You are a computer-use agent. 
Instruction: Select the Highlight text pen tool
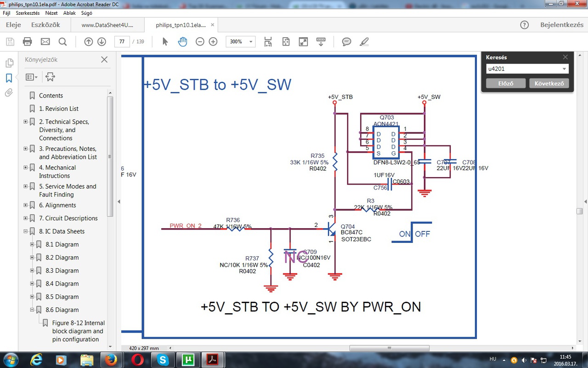tap(364, 42)
